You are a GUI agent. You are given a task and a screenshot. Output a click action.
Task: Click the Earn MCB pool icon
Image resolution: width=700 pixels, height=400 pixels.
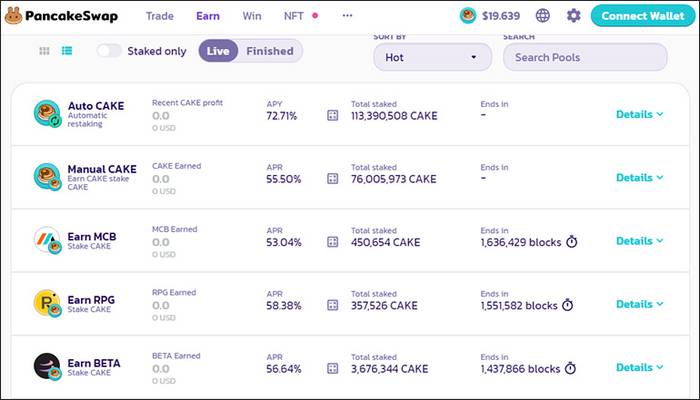coord(47,240)
